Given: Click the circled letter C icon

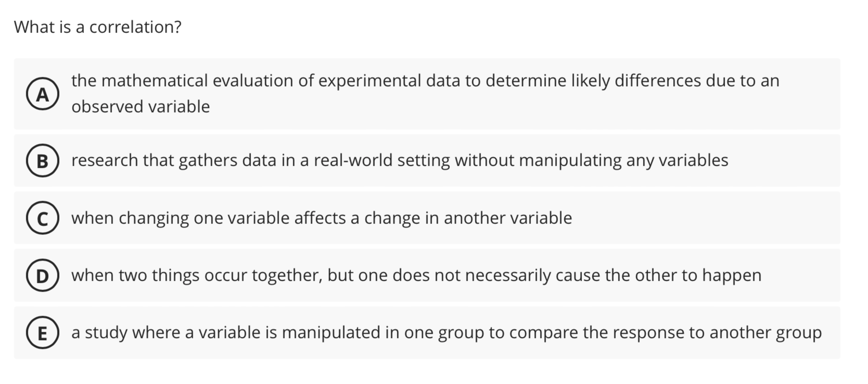Looking at the screenshot, I should [x=42, y=218].
